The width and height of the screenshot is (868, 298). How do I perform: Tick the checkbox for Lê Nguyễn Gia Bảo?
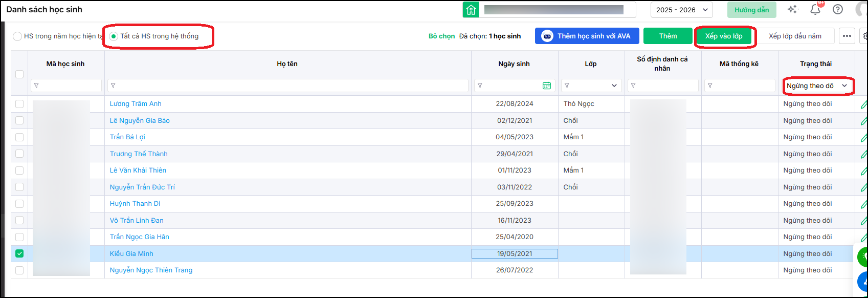[x=19, y=120]
